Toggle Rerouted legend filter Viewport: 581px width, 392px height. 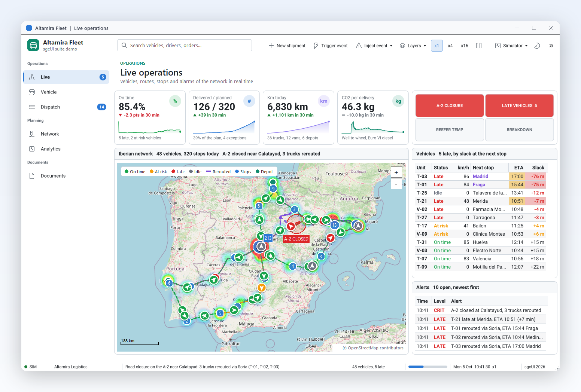[x=218, y=172]
